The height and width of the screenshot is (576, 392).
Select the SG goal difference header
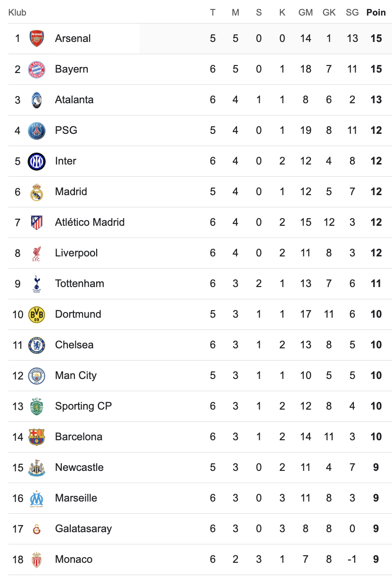352,13
